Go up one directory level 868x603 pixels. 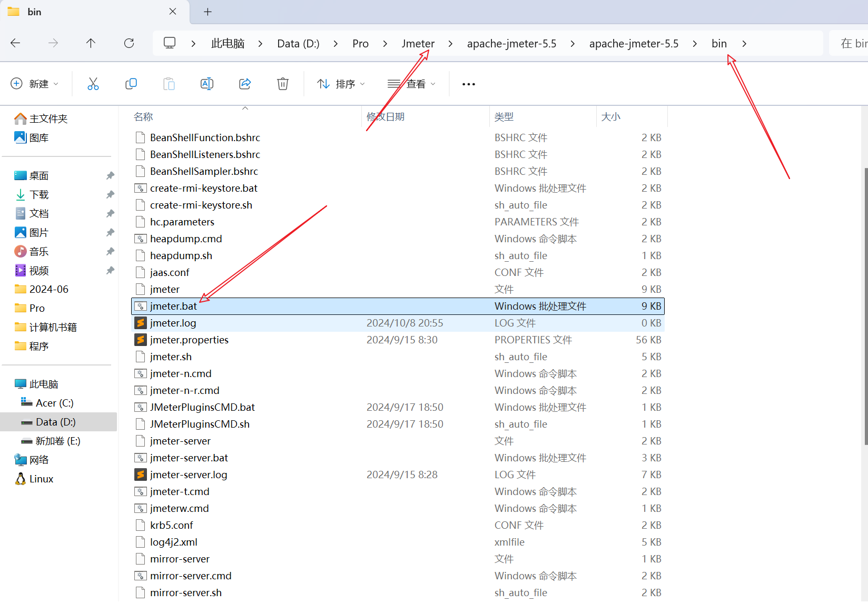[x=91, y=43]
